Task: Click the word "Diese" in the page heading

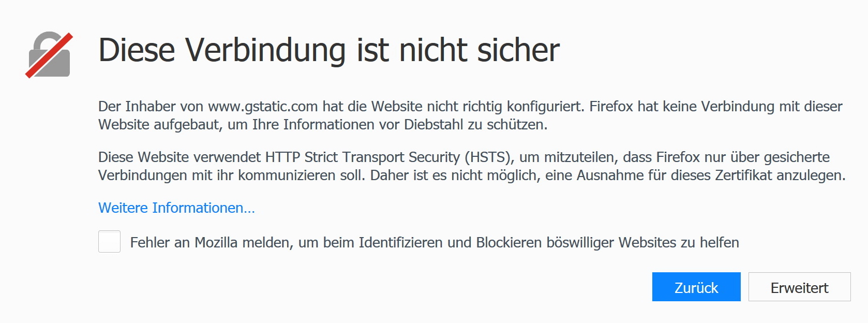Action: (137, 50)
